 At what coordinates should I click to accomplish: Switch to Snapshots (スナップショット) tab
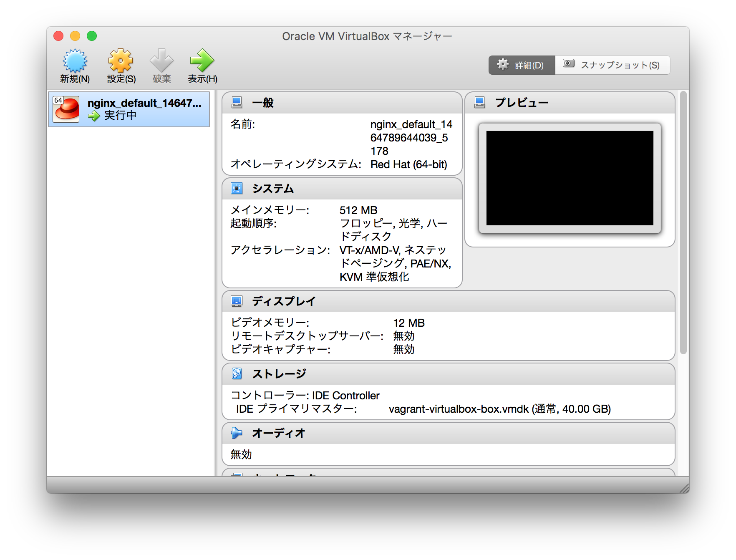[612, 65]
